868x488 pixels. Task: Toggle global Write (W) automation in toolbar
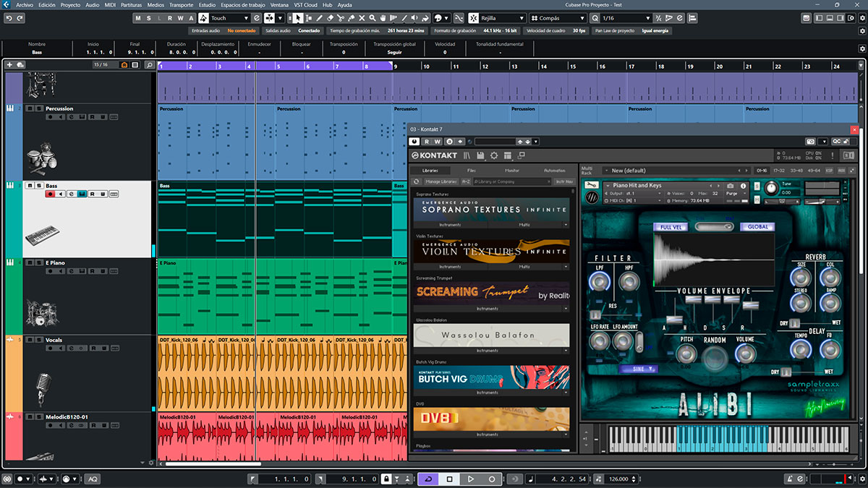click(180, 18)
